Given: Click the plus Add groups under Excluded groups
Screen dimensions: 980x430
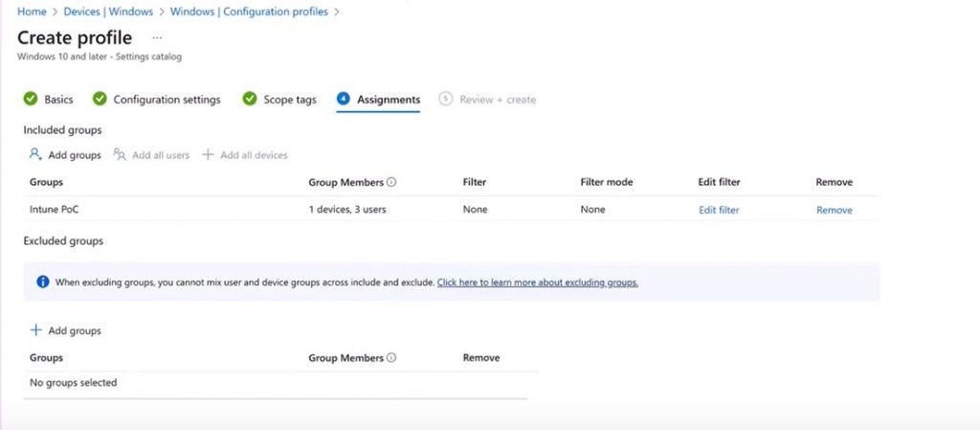Looking at the screenshot, I should [x=65, y=330].
